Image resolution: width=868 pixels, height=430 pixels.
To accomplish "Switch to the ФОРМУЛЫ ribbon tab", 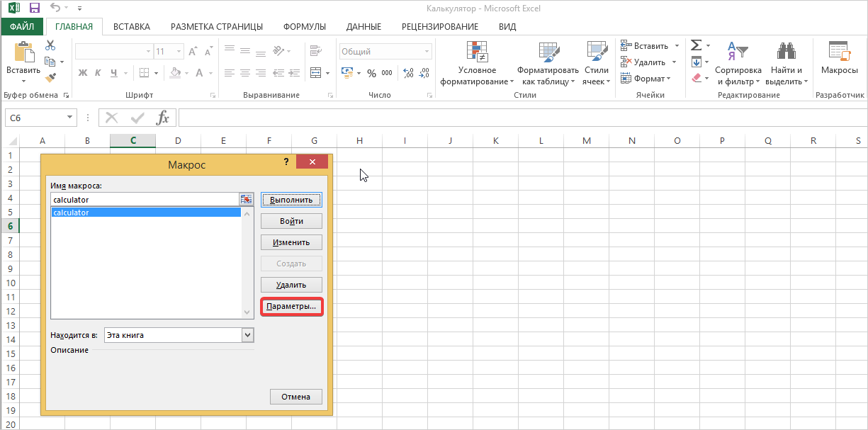I will [x=304, y=27].
